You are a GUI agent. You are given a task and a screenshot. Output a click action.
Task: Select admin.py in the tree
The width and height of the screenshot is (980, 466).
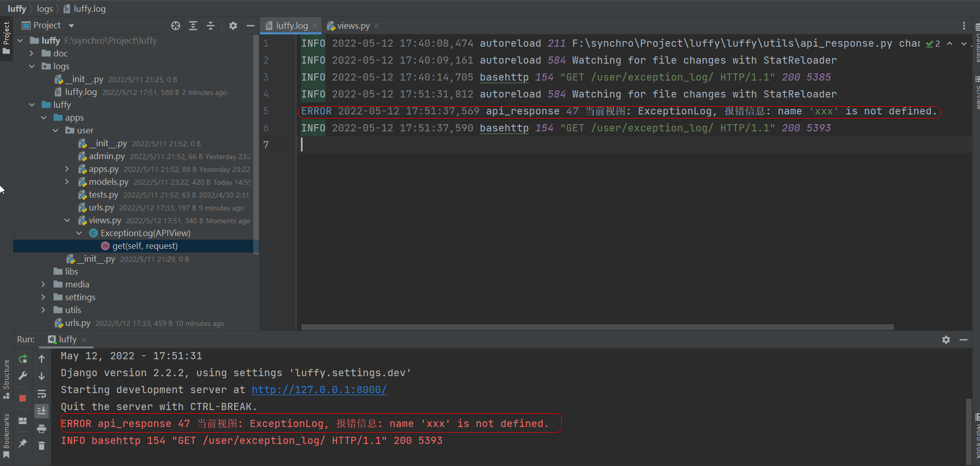click(x=106, y=156)
